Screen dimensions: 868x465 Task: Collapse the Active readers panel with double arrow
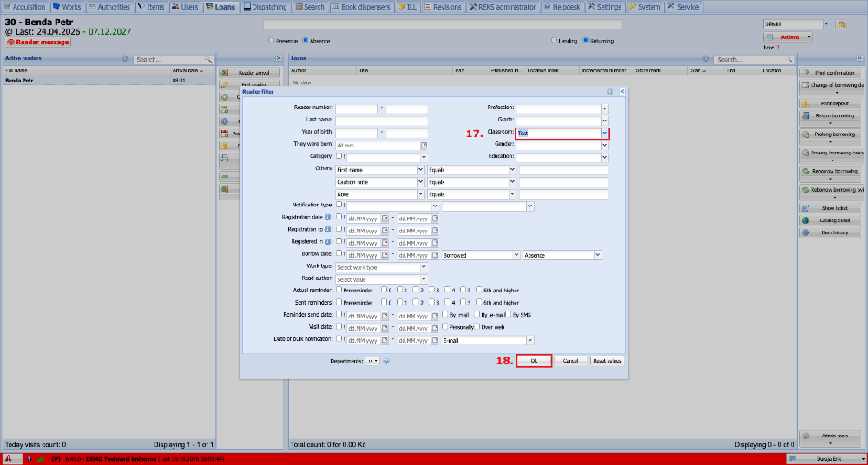pos(279,57)
